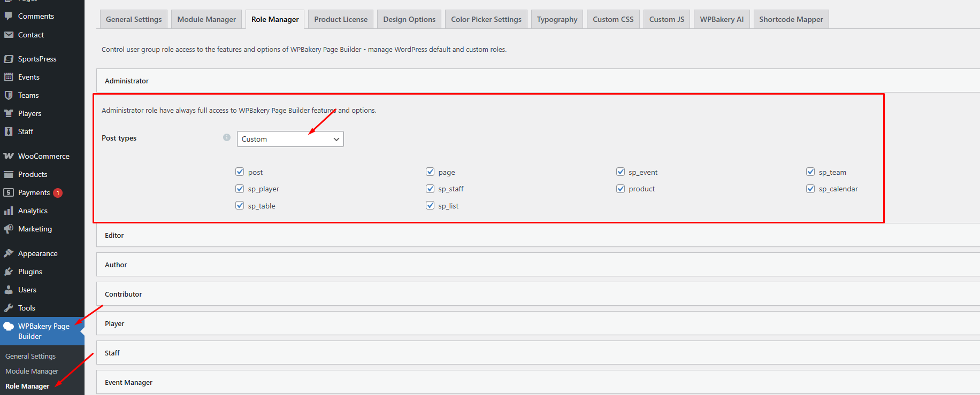The image size is (980, 395).
Task: Toggle the sp_event checkbox
Action: (621, 172)
